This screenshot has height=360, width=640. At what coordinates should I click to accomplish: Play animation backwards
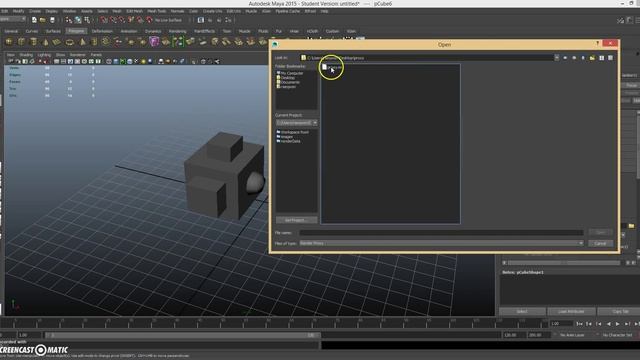coord(609,324)
